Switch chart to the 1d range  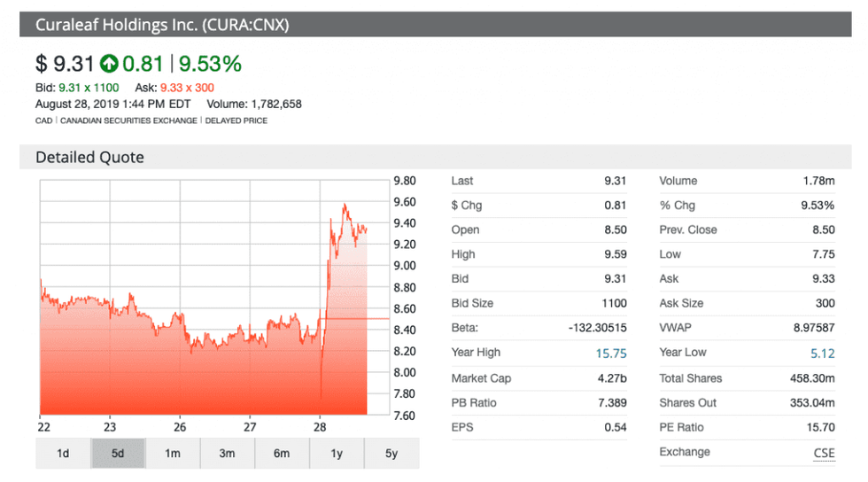tap(63, 453)
